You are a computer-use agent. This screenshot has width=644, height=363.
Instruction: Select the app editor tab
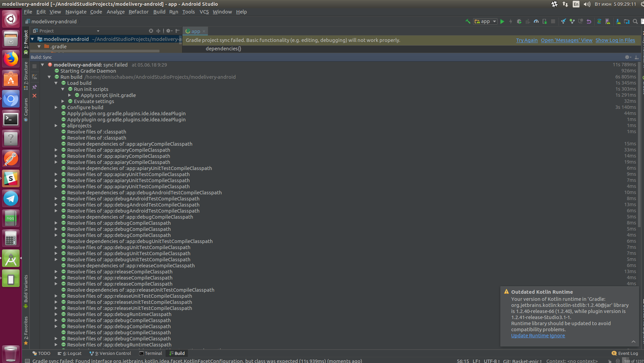(x=195, y=31)
